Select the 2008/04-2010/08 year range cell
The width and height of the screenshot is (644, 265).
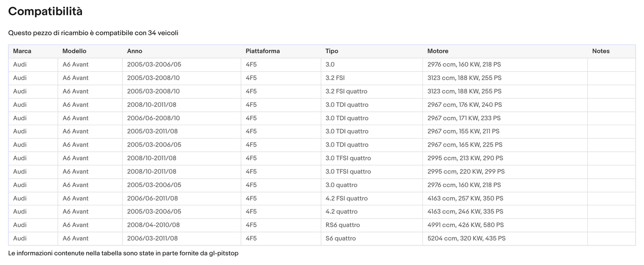pyautogui.click(x=153, y=225)
